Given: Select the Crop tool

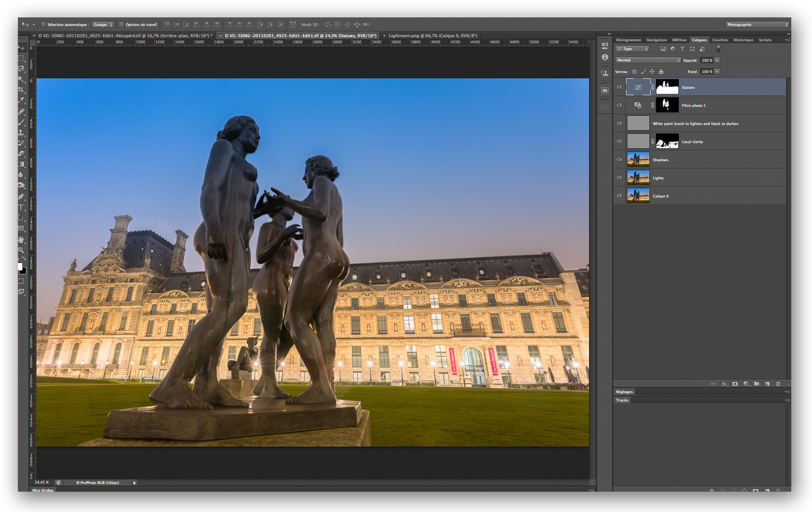Looking at the screenshot, I should click(22, 90).
